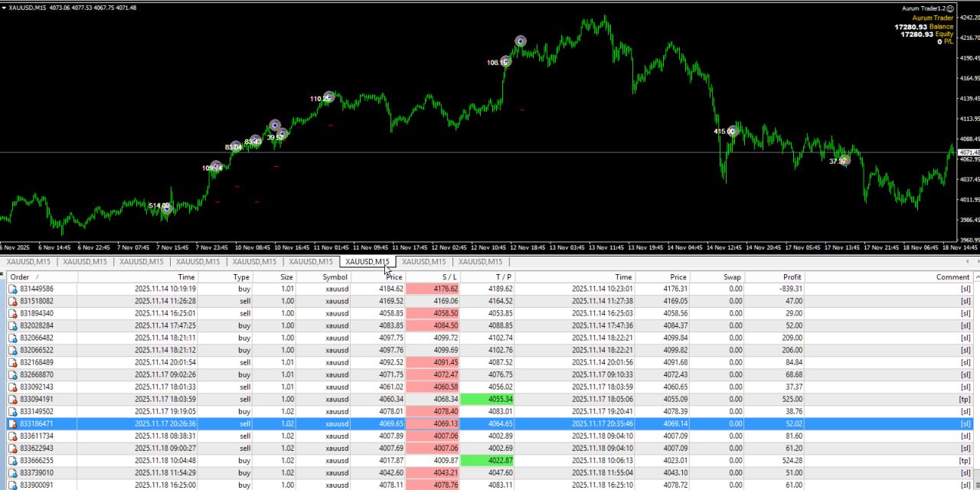Image resolution: width=980 pixels, height=490 pixels.
Task: Click the current price label 4071.48 on price axis
Action: point(969,153)
